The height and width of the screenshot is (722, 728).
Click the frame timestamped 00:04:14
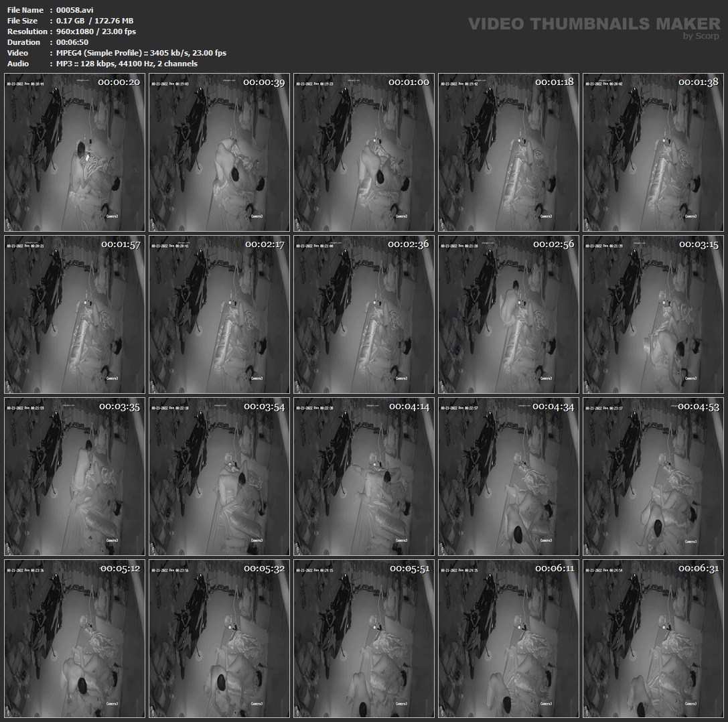tap(364, 476)
